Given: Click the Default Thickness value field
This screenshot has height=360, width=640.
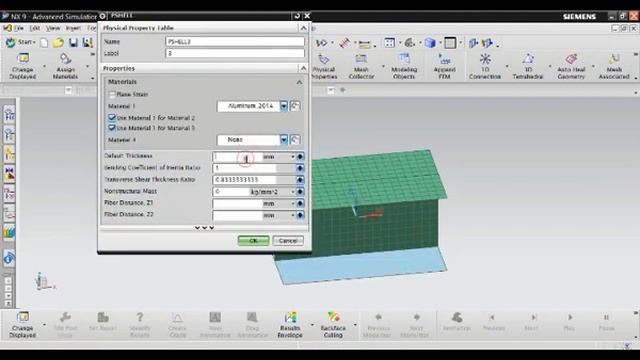Looking at the screenshot, I should click(x=237, y=157).
